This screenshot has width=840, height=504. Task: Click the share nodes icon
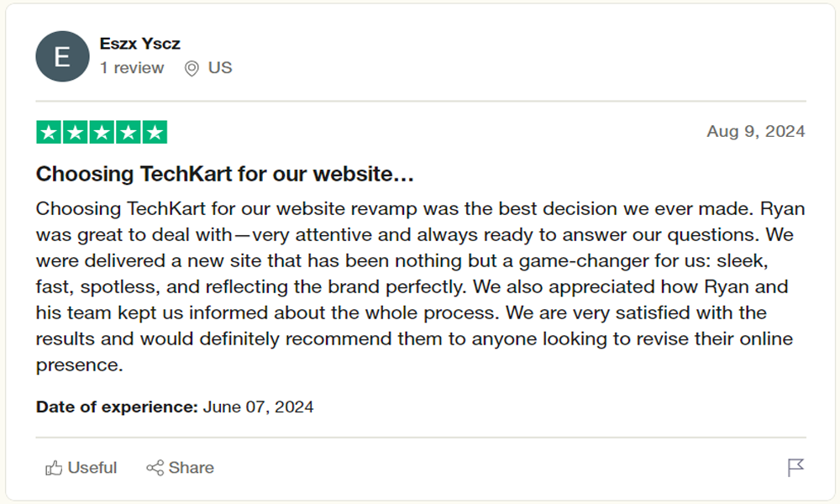(155, 468)
